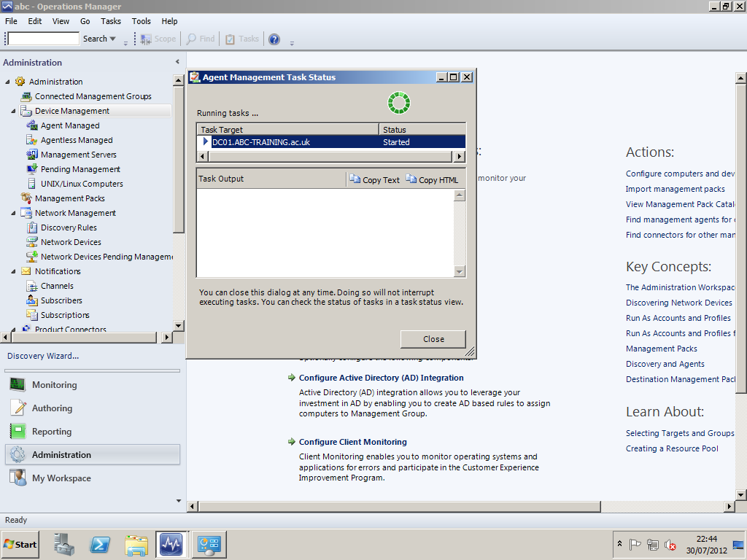Click the Management Packs icon
Screen dimensions: 747x560
pos(26,198)
